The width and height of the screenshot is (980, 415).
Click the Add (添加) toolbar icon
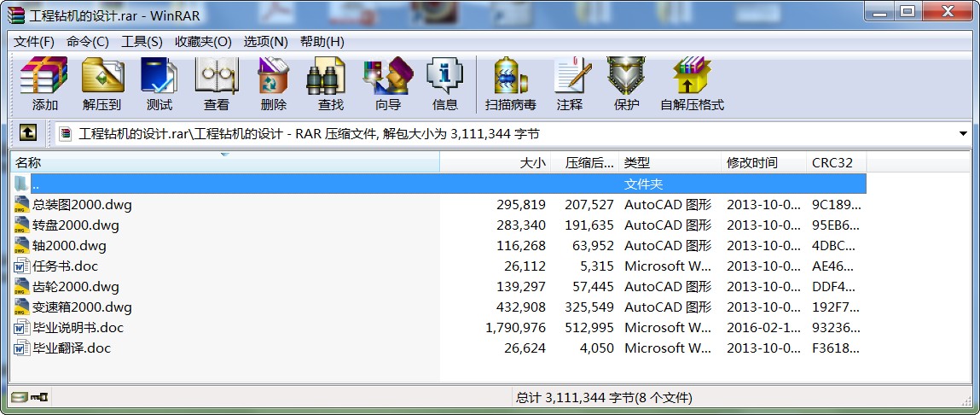coord(43,75)
